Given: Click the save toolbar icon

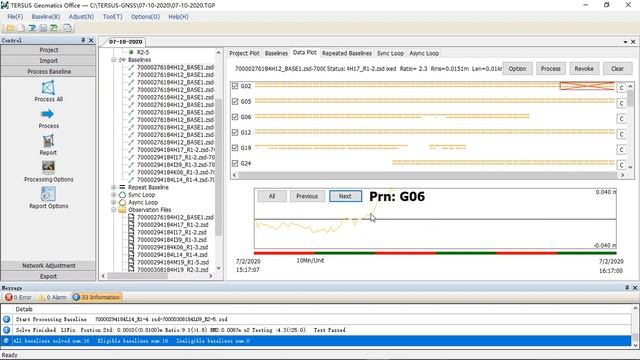Looking at the screenshot, I should pyautogui.click(x=43, y=28).
